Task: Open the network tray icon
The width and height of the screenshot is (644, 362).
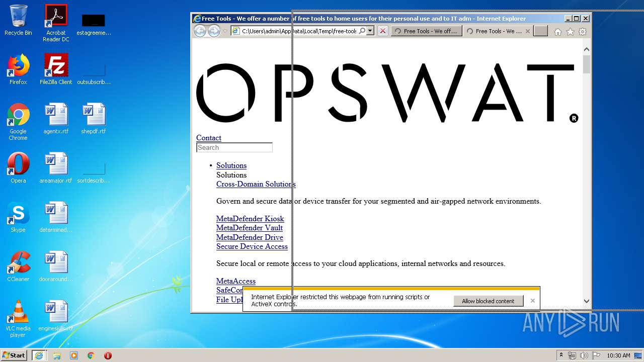Action: (x=572, y=355)
